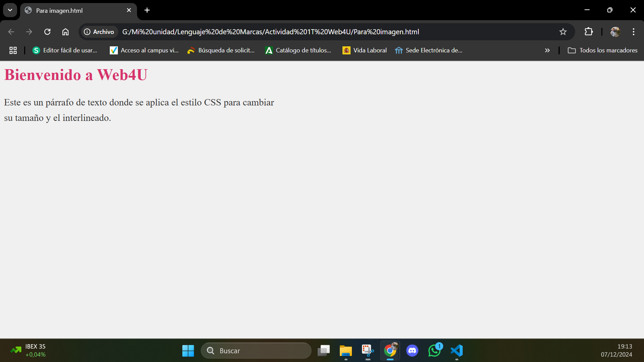Open the apps grid shortcut
The width and height of the screenshot is (644, 362).
click(13, 50)
